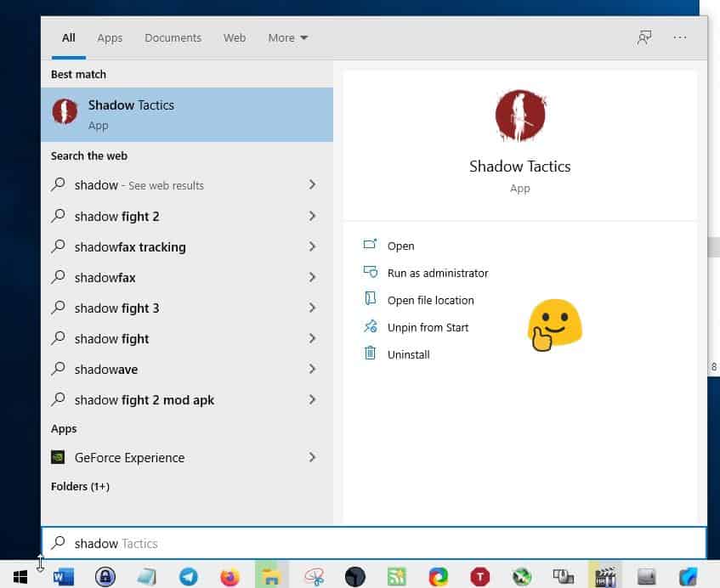Click the Open action icon

point(370,244)
